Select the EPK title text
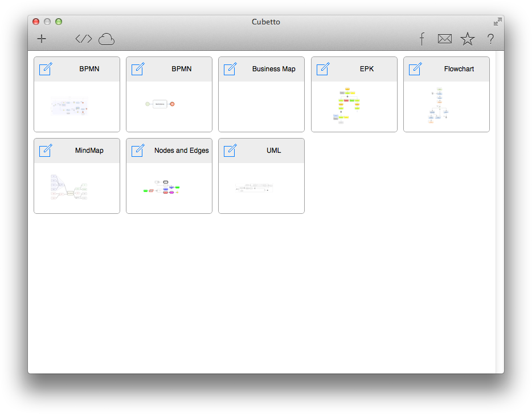 367,69
